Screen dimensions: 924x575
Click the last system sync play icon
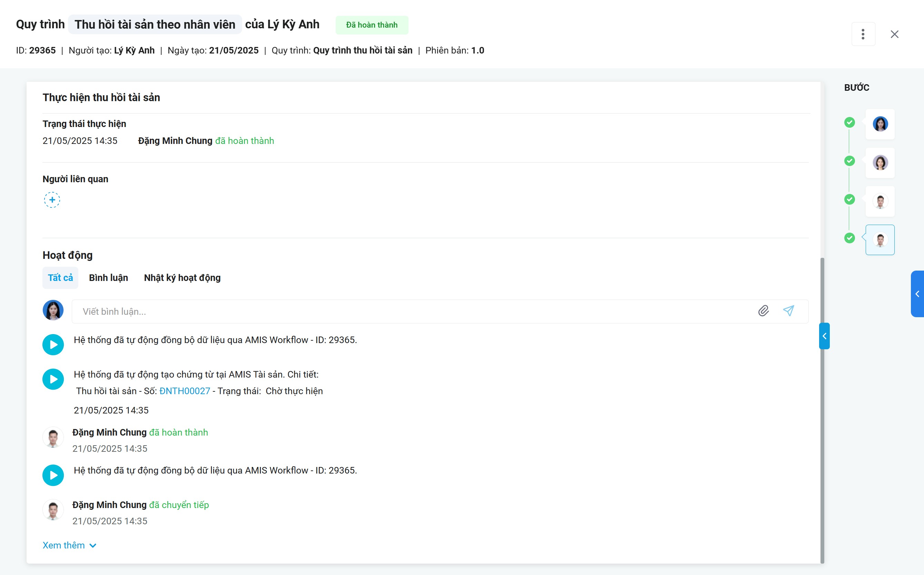(53, 475)
